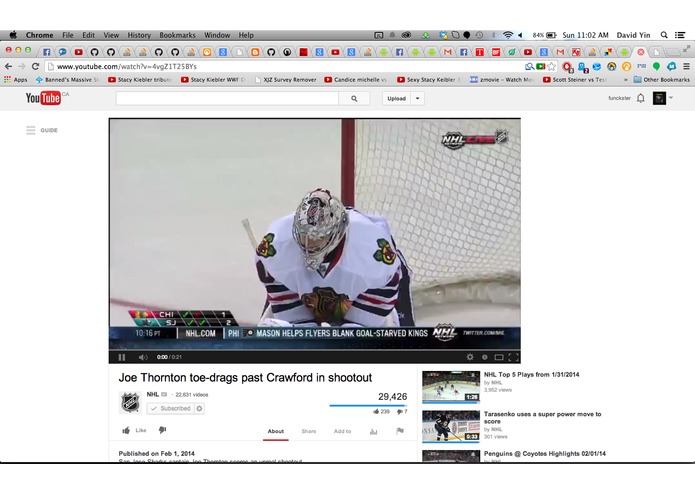Click the search magnifier button on YouTube
695x494 pixels.
(x=354, y=98)
